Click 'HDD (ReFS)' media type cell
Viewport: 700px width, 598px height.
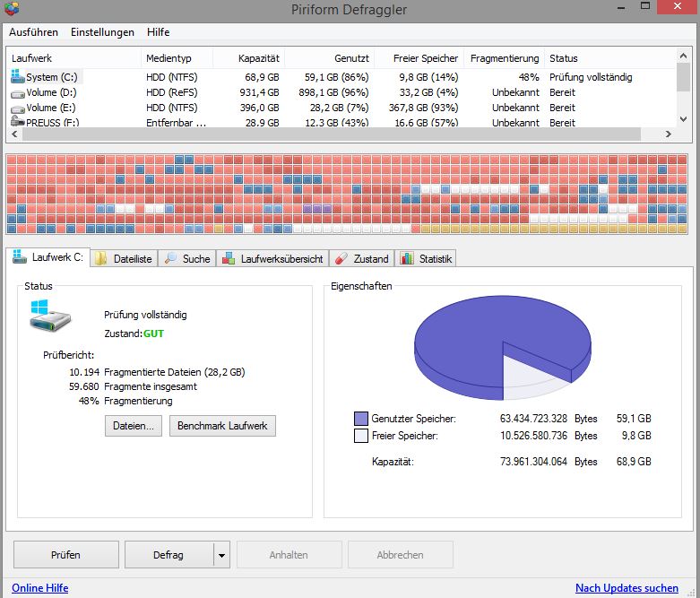(172, 92)
